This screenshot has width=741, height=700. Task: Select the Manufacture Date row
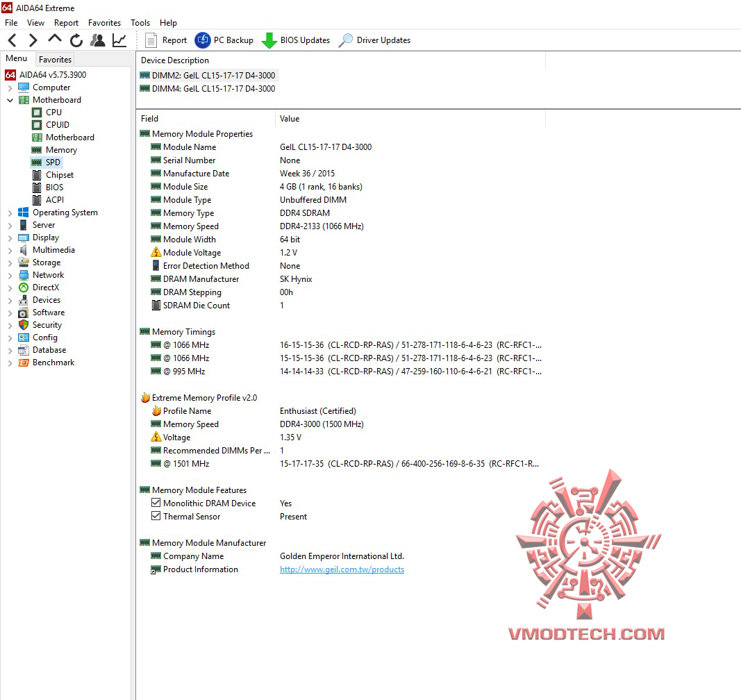340,174
